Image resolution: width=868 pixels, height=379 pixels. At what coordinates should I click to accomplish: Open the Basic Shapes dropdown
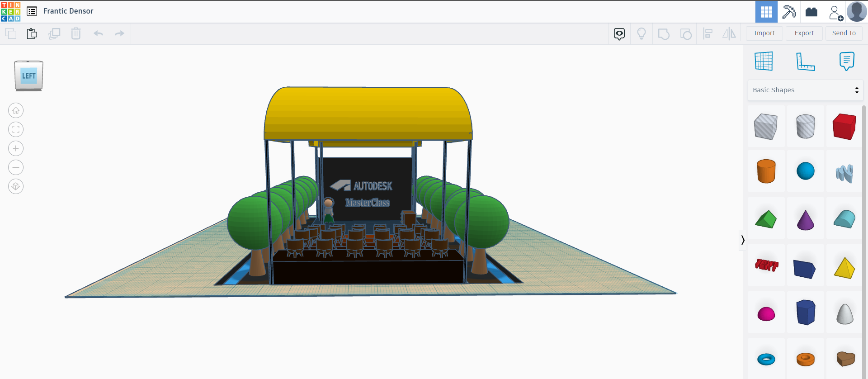pyautogui.click(x=805, y=90)
